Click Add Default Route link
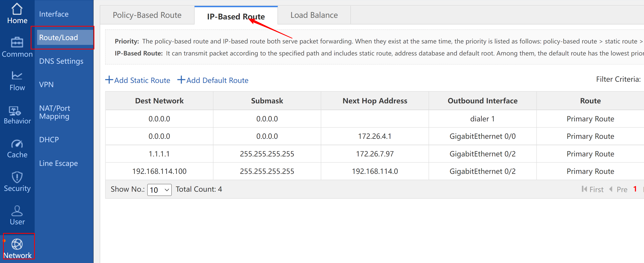Viewport: 644px width, 263px height. pos(213,80)
